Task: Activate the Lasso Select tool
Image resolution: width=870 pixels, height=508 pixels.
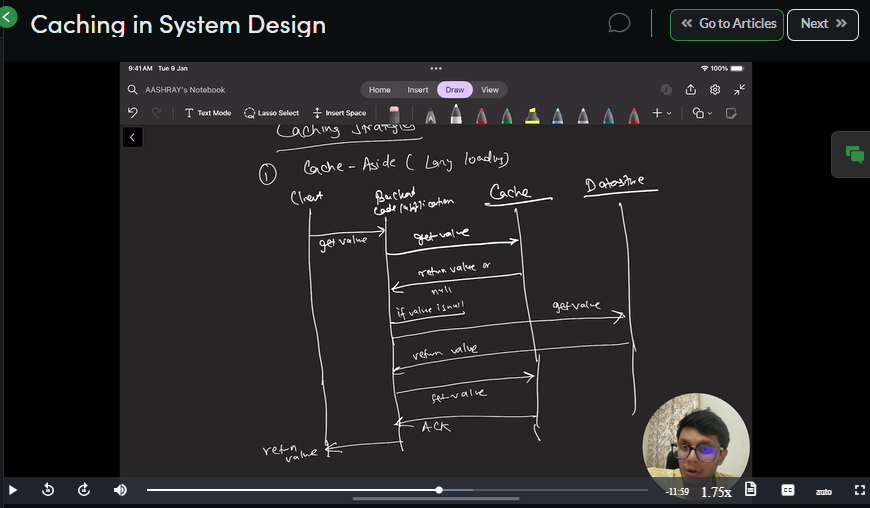Action: point(271,113)
